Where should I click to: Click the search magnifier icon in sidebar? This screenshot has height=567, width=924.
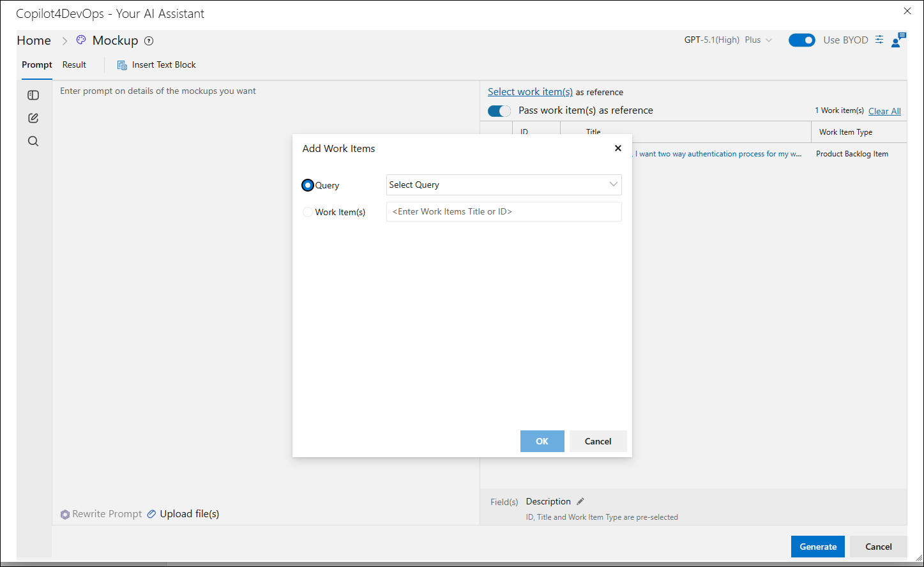pyautogui.click(x=33, y=141)
